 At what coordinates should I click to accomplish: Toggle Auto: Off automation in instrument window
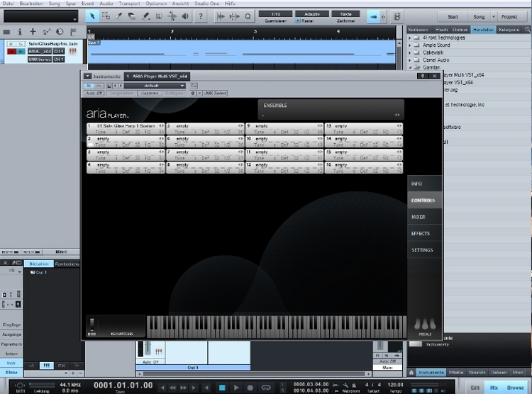94,94
